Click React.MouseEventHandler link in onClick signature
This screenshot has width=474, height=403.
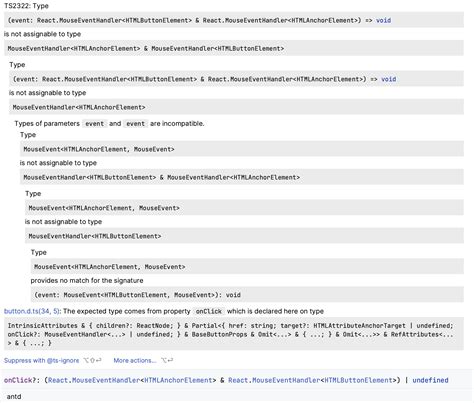tap(94, 380)
